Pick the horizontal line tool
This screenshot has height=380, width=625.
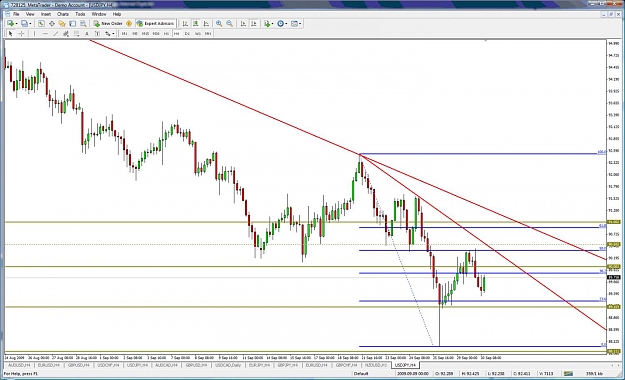point(45,33)
